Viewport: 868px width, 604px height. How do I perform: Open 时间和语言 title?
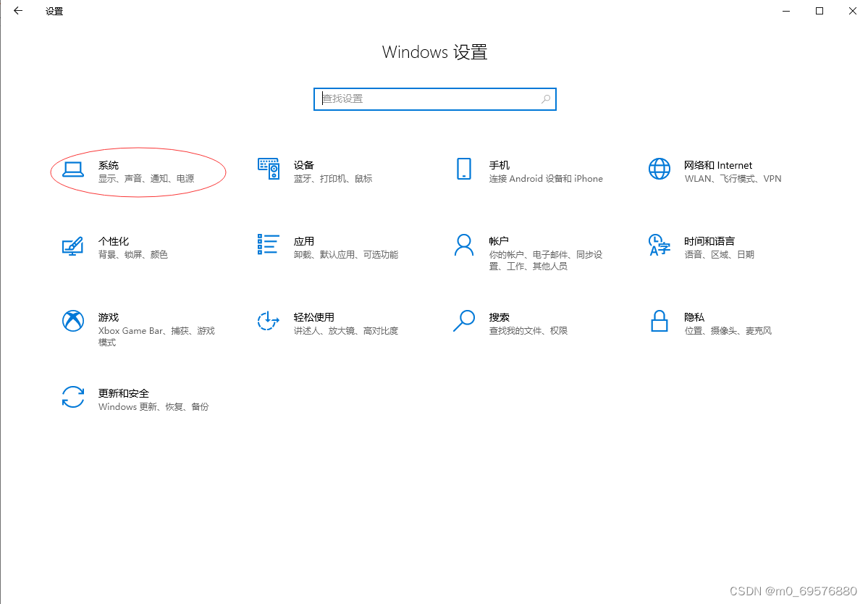(x=709, y=241)
